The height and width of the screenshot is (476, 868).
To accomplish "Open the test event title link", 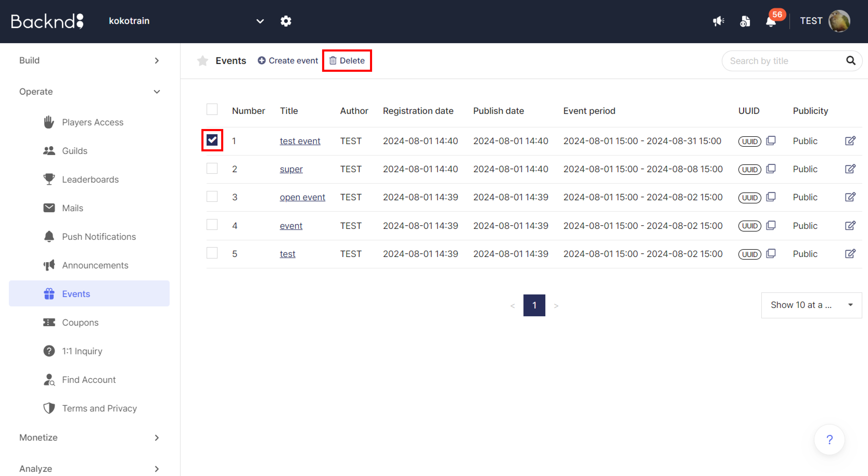I will [x=300, y=141].
